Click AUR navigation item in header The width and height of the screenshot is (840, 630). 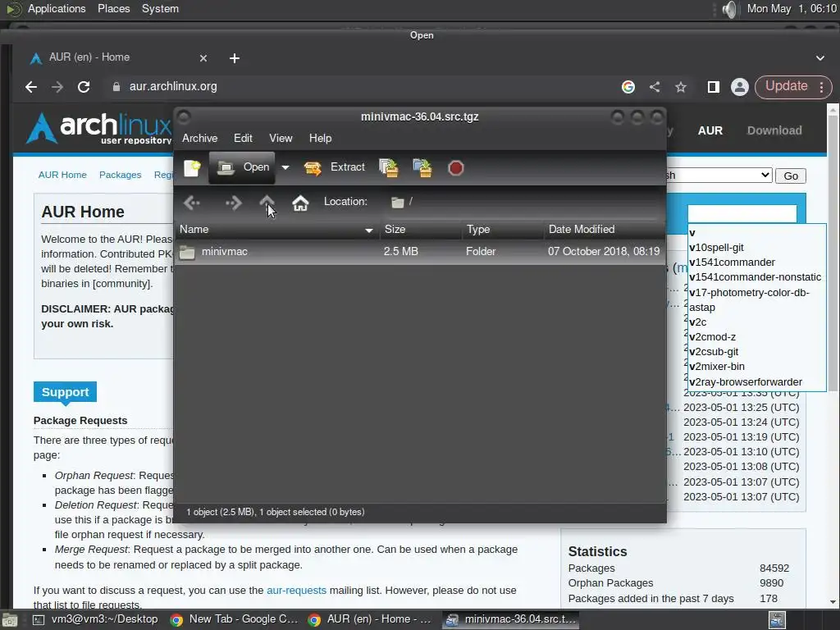[710, 130]
